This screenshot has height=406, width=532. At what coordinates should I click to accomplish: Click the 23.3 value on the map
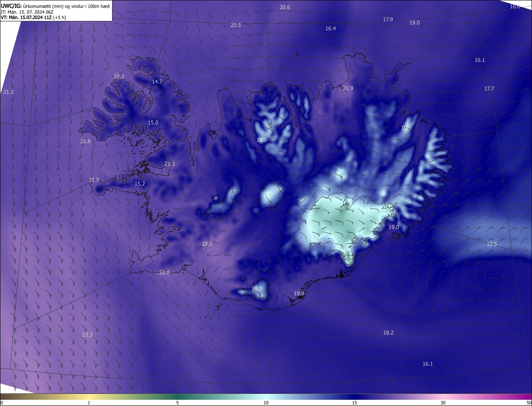[x=87, y=335]
